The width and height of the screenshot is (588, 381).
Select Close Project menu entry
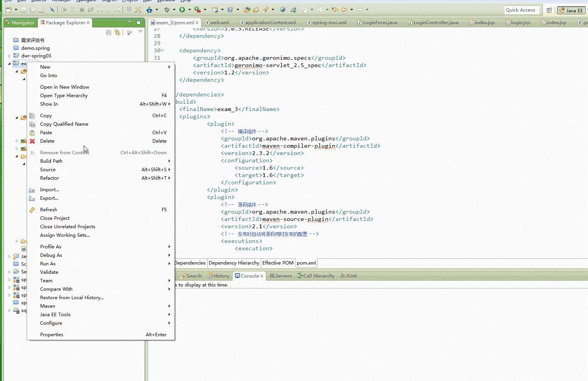coord(101,218)
